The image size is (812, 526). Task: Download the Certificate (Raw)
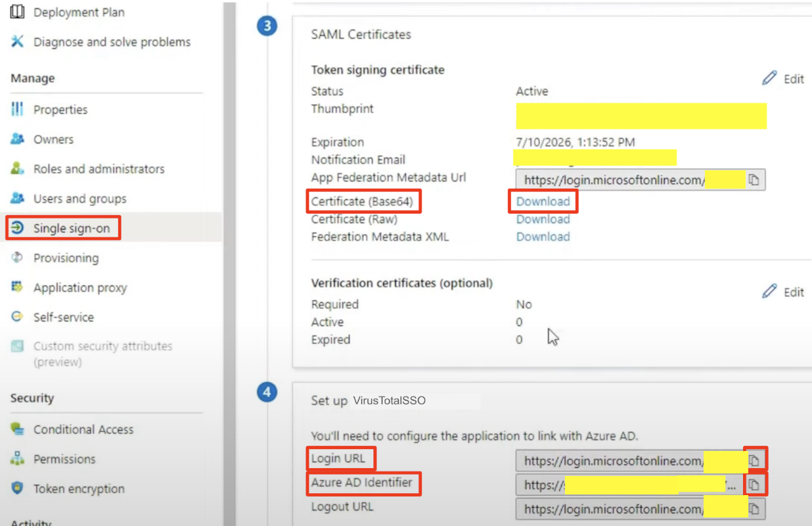543,219
